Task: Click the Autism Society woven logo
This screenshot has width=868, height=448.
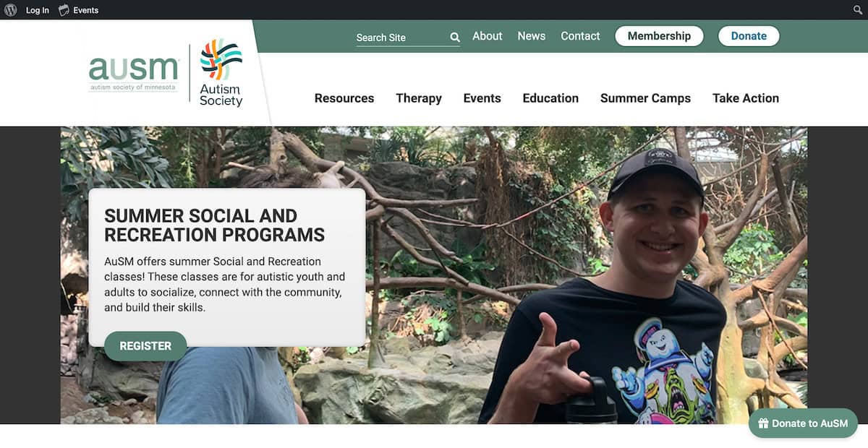Action: tap(221, 73)
